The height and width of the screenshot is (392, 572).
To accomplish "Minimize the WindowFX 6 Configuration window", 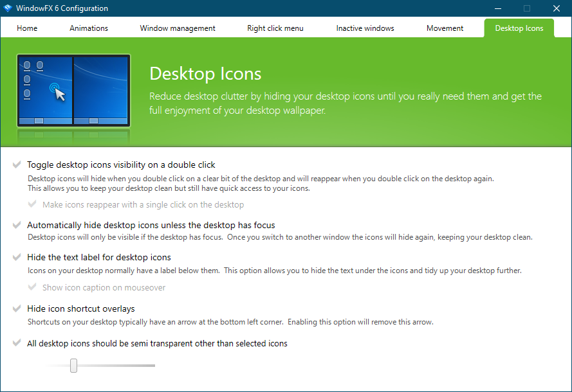I will [498, 8].
